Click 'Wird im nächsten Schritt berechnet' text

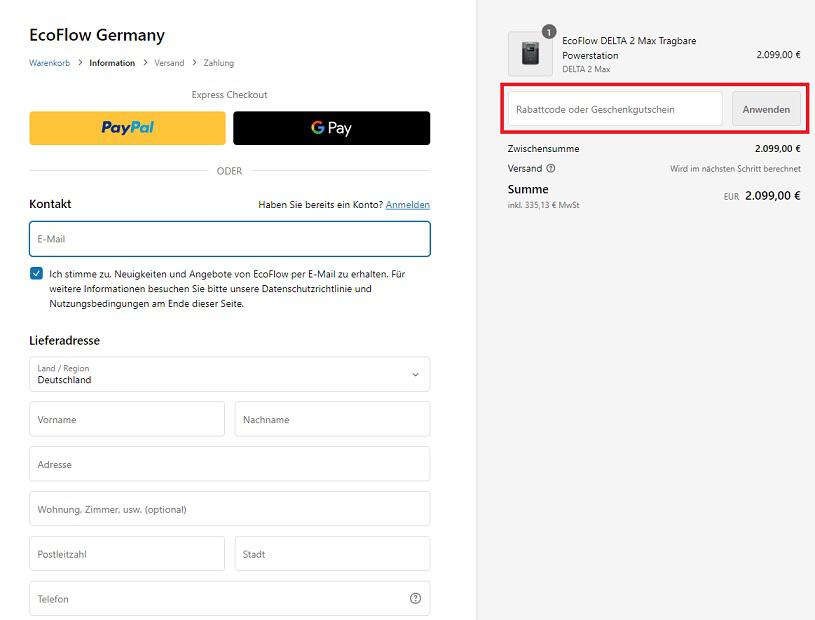point(735,169)
